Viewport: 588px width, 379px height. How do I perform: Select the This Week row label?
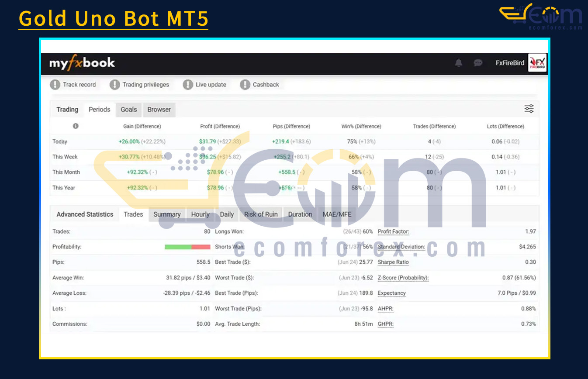(x=65, y=157)
